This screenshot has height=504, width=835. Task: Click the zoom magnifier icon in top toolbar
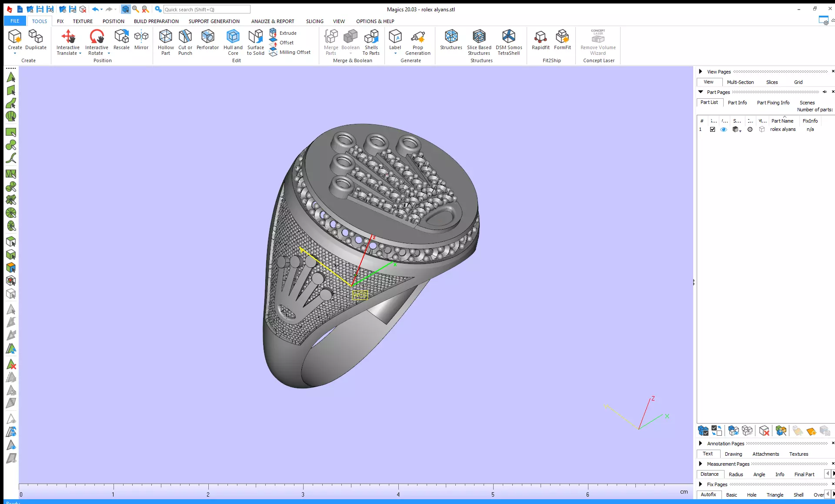point(135,9)
